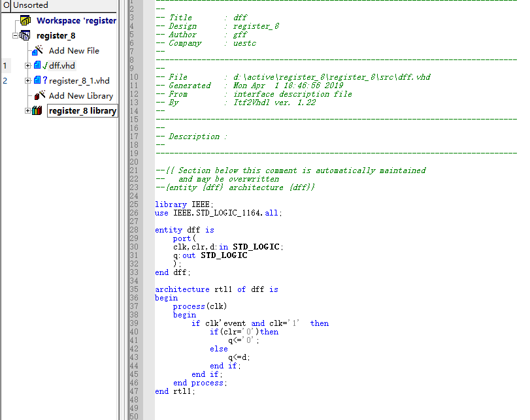Expand the register_8_1.vhd tree node

pyautogui.click(x=27, y=80)
